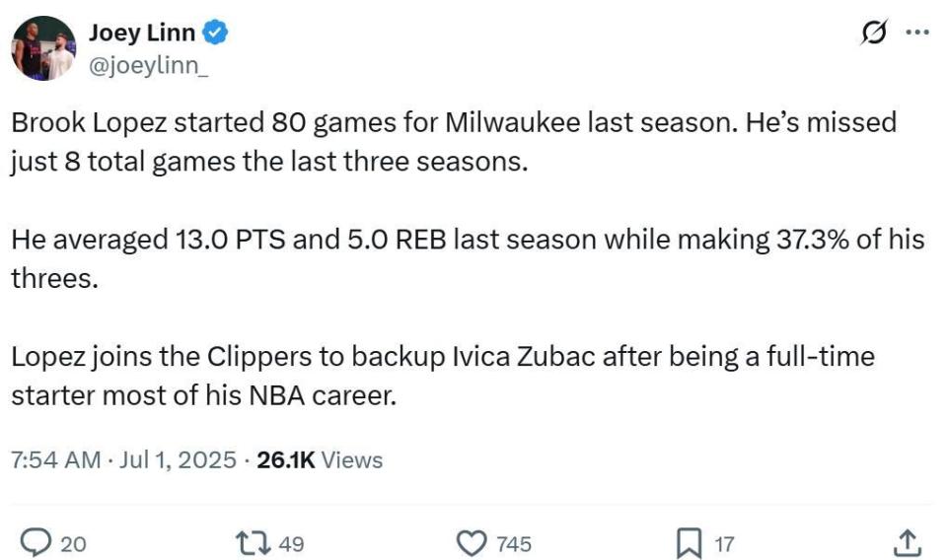Click the reply count of 20
Image resolution: width=947 pixels, height=560 pixels.
73,543
